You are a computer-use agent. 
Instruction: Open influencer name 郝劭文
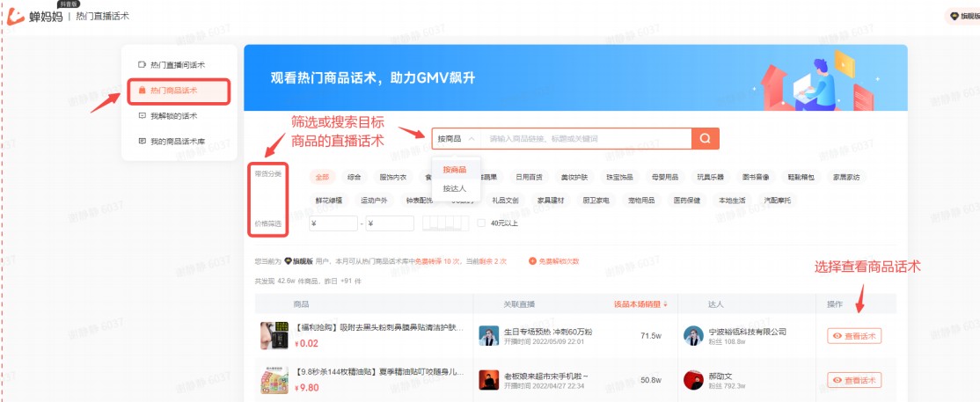click(x=720, y=376)
